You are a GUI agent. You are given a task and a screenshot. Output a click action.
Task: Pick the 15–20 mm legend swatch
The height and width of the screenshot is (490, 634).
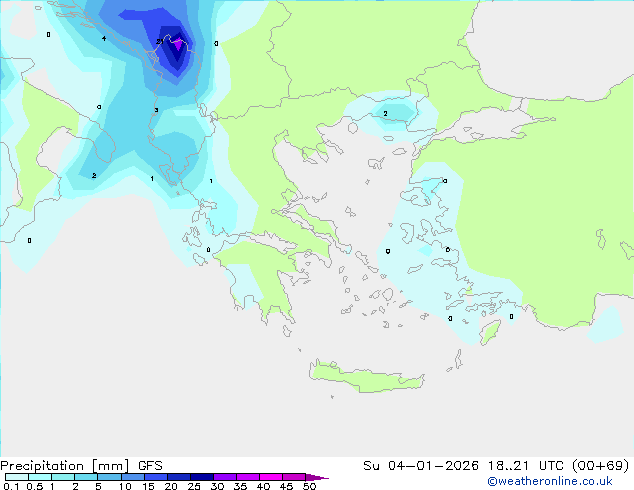coord(155,477)
